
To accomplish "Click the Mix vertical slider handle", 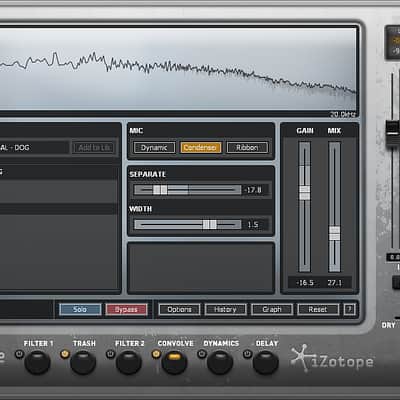I will (x=334, y=233).
